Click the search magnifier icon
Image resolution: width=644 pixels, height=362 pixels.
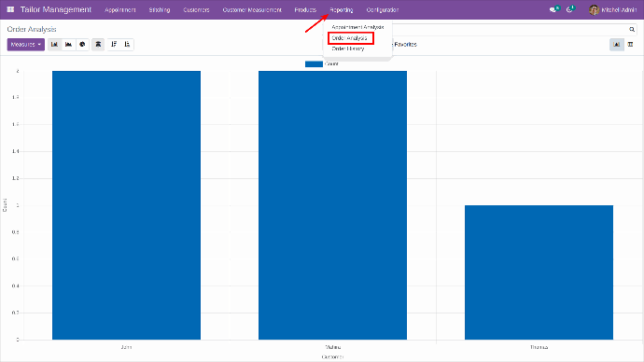[x=632, y=29]
